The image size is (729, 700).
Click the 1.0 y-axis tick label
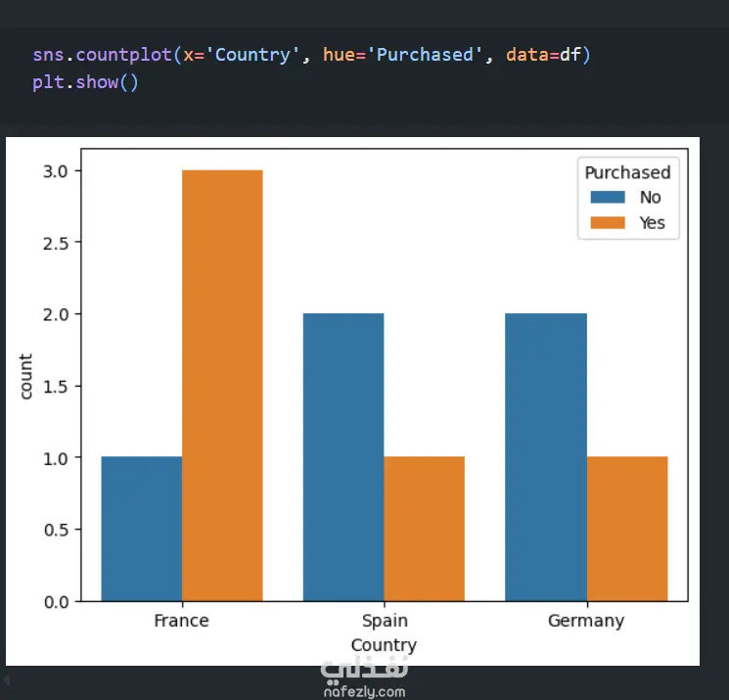click(x=56, y=458)
